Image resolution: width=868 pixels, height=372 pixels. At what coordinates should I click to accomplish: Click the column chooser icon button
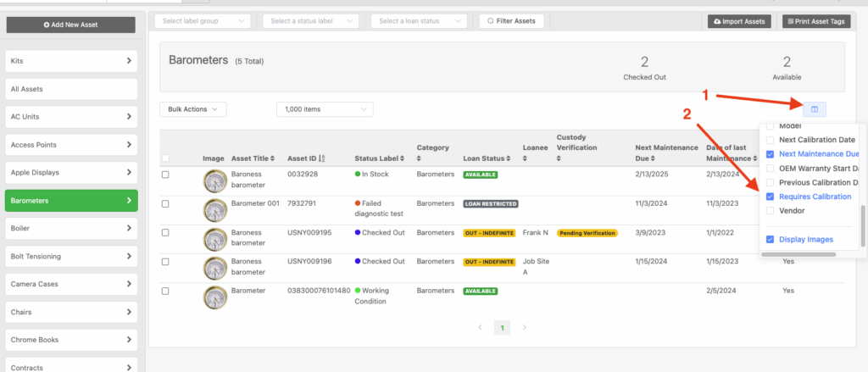pos(814,108)
